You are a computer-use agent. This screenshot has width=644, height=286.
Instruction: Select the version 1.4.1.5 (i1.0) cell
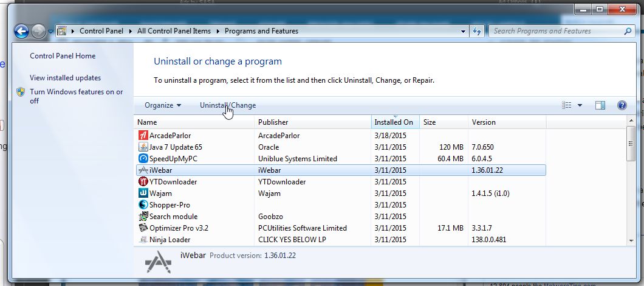[x=490, y=193]
